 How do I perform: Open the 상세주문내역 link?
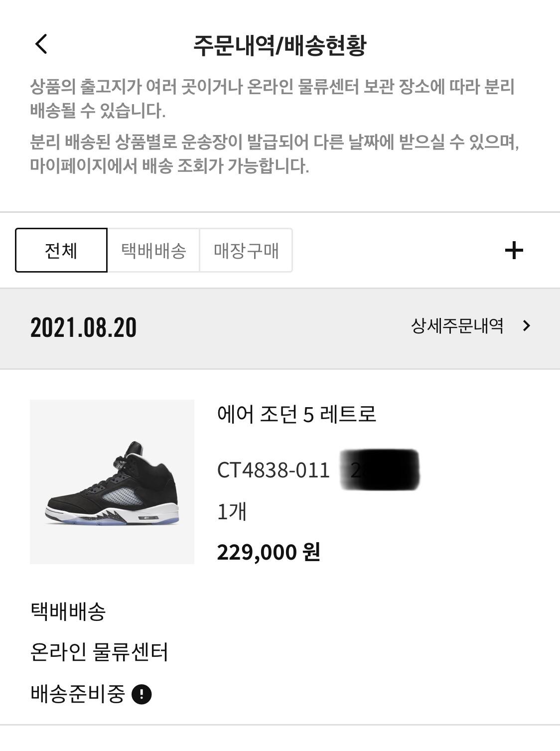tap(457, 326)
